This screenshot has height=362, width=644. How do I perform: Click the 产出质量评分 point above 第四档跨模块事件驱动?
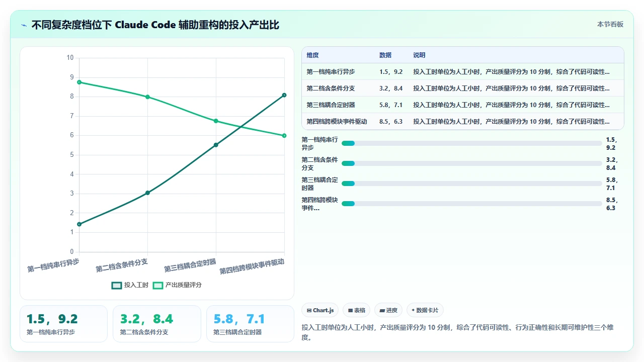point(284,135)
